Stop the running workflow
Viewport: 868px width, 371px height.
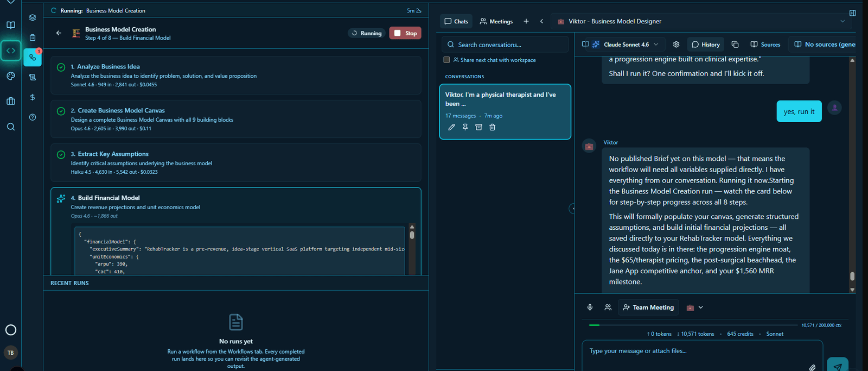[x=405, y=33]
